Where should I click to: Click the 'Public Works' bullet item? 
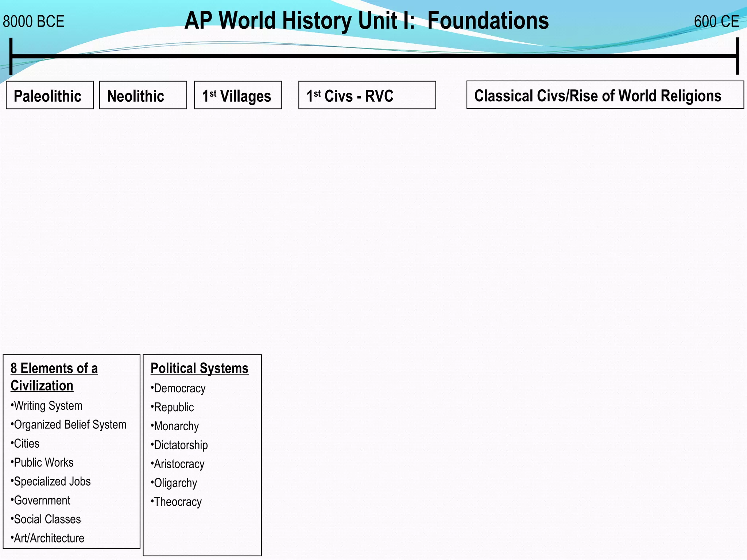42,463
